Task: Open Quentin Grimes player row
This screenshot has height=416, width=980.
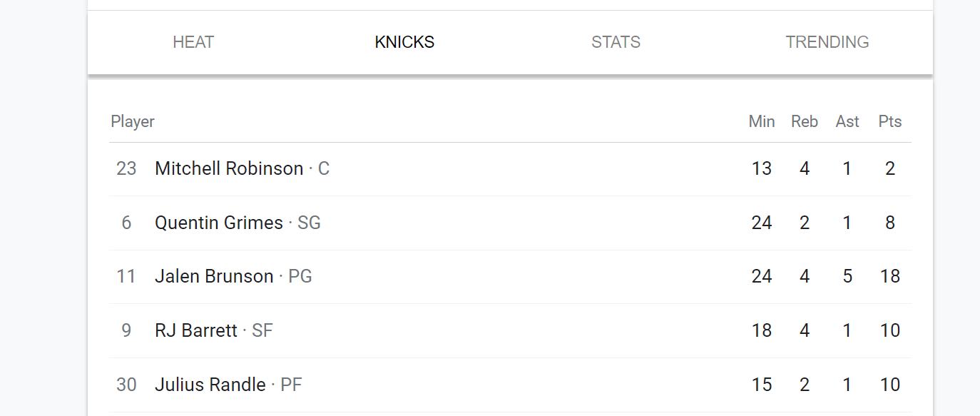Action: tap(510, 223)
